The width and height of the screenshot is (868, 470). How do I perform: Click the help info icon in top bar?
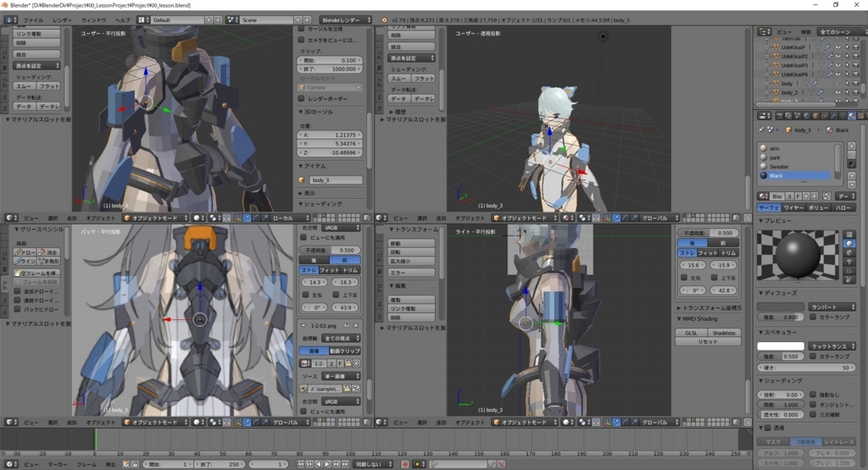(x=10, y=20)
